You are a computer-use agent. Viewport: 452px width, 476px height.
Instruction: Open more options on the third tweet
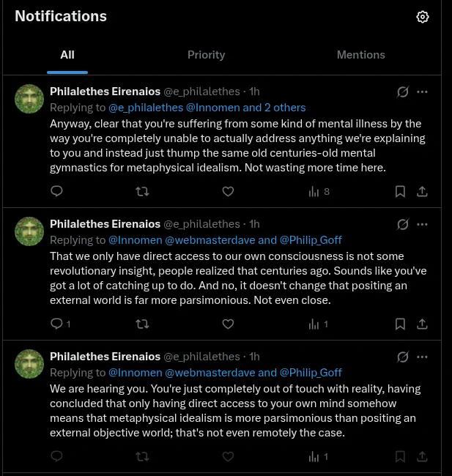tap(422, 357)
